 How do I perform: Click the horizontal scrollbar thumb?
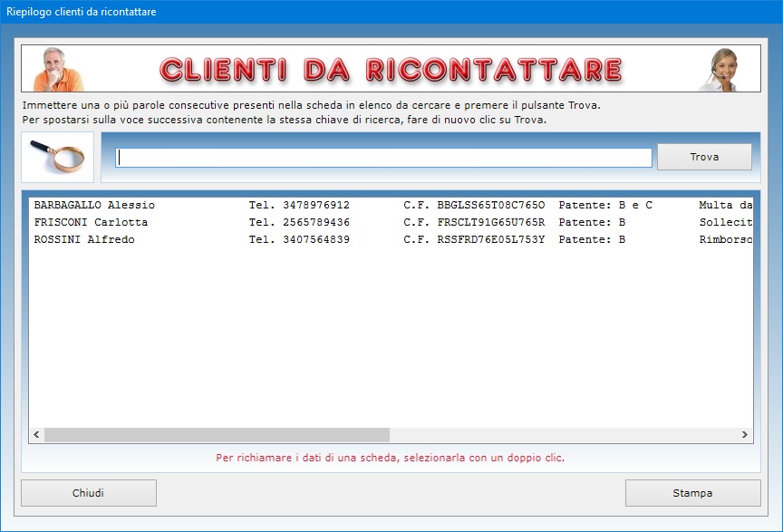tap(217, 435)
